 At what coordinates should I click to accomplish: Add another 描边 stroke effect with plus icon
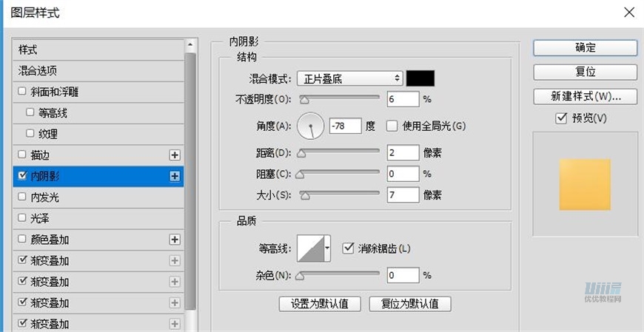coord(175,155)
